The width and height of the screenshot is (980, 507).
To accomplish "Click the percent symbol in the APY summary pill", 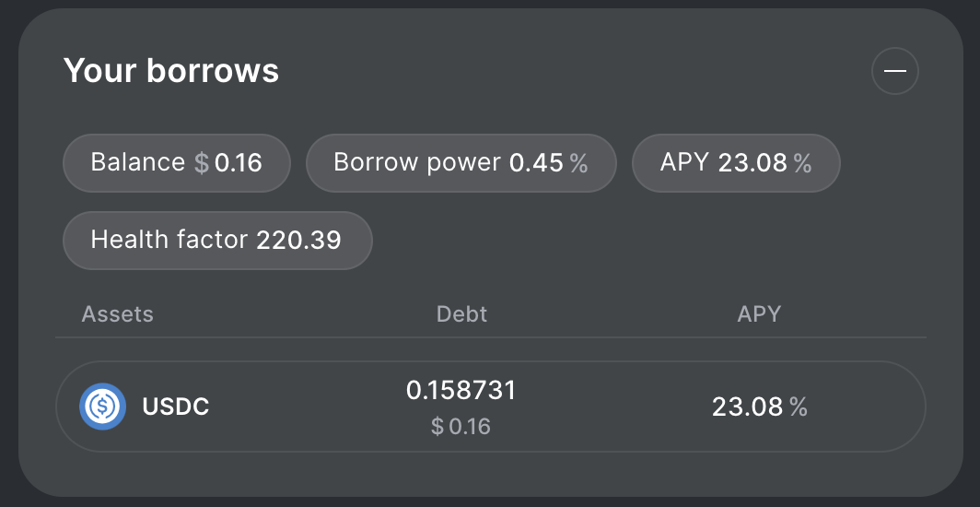I will click(802, 163).
